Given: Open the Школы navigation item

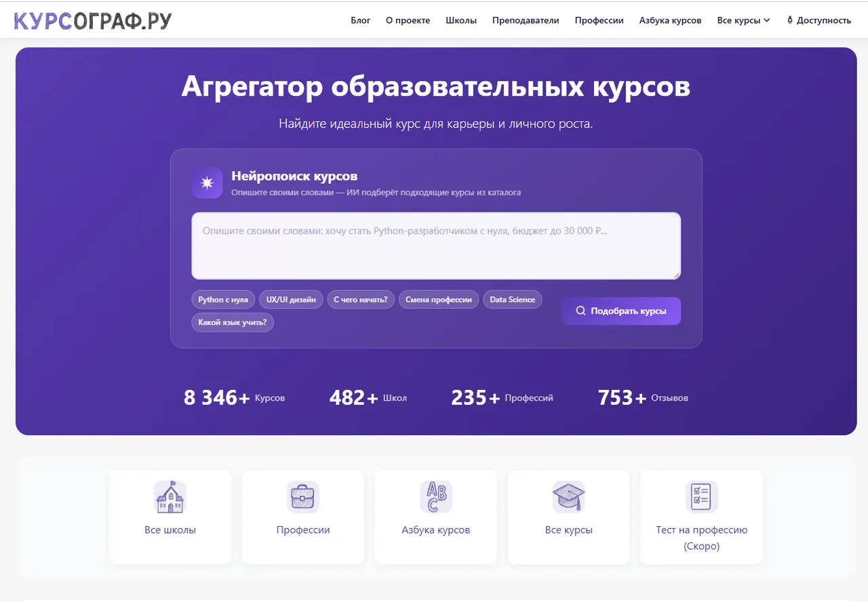Looking at the screenshot, I should click(461, 20).
